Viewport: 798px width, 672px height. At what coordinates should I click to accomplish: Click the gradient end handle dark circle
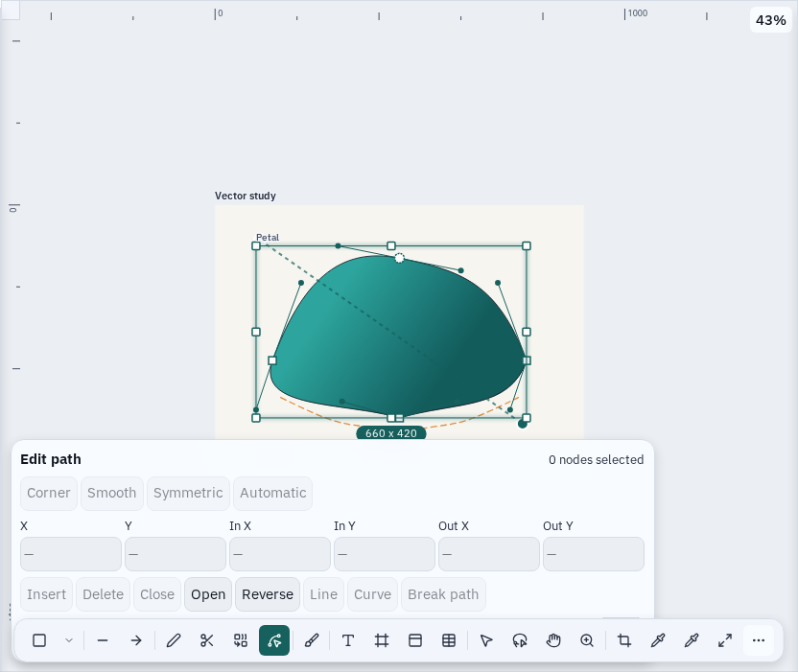pyautogui.click(x=522, y=424)
